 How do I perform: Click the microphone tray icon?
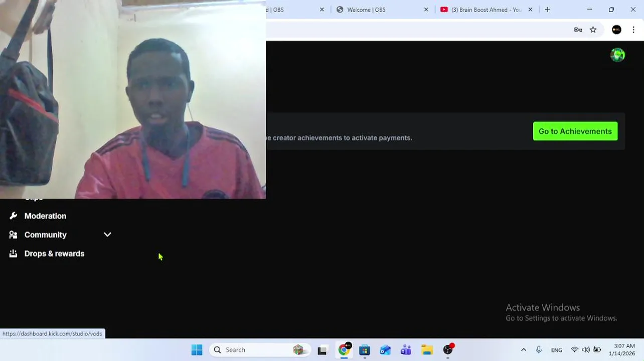point(539,350)
